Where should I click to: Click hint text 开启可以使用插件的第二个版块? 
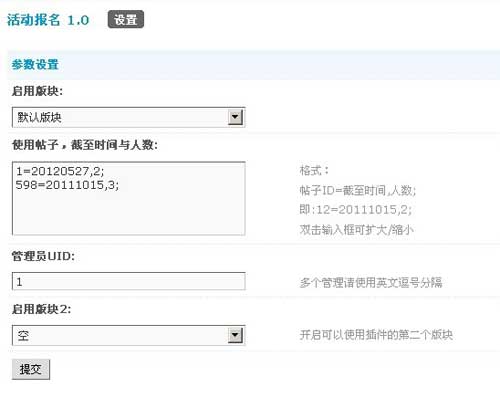click(376, 335)
